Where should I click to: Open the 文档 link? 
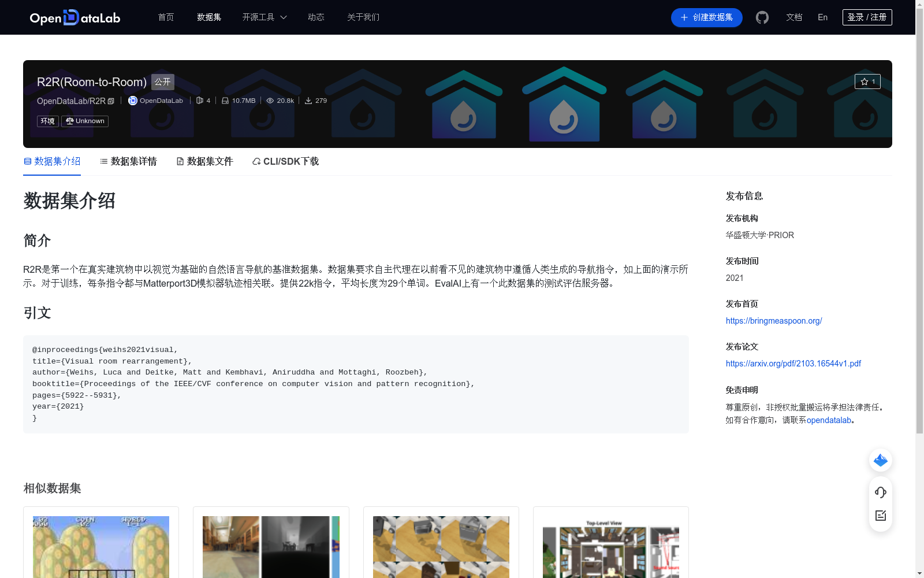794,17
